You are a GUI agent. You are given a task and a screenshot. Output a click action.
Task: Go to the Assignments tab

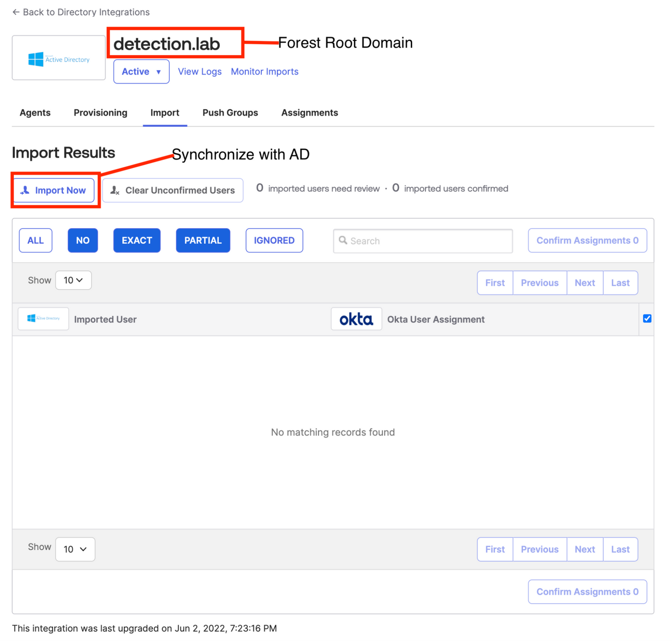[x=309, y=113]
